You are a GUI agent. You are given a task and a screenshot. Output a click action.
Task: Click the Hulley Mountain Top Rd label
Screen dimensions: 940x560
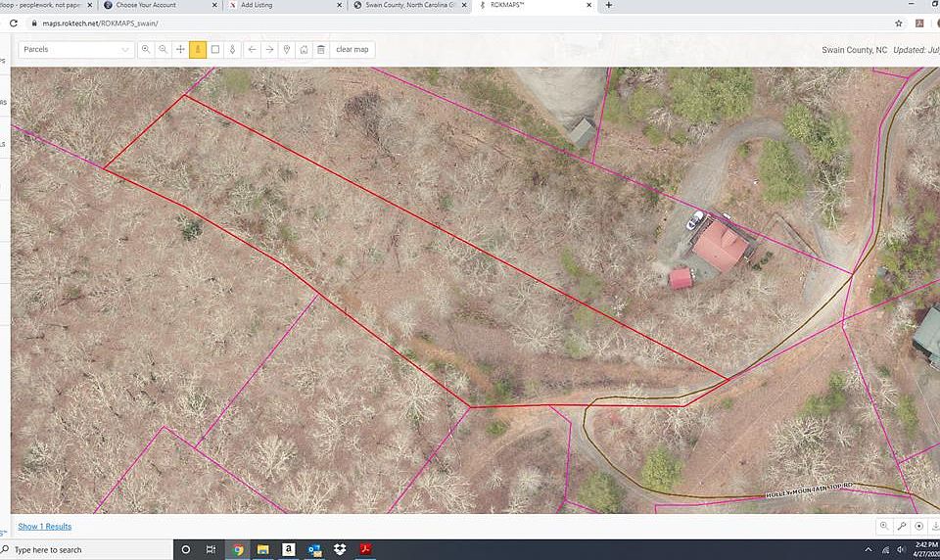(810, 490)
